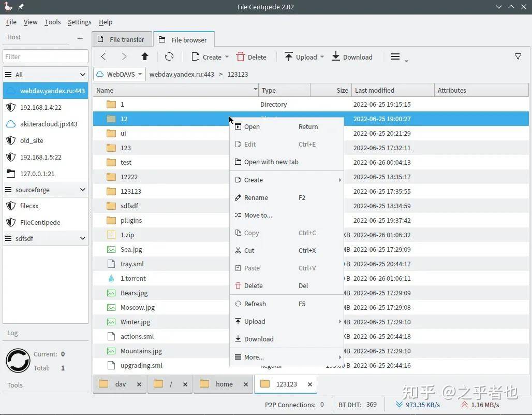Open the File menu
Image resolution: width=532 pixels, height=415 pixels.
point(11,22)
